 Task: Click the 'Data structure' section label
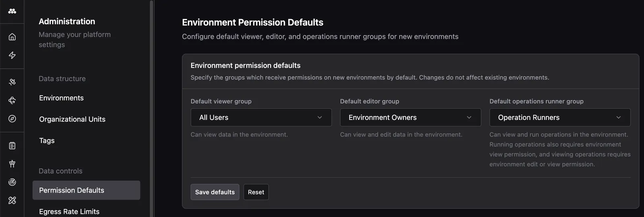point(62,79)
